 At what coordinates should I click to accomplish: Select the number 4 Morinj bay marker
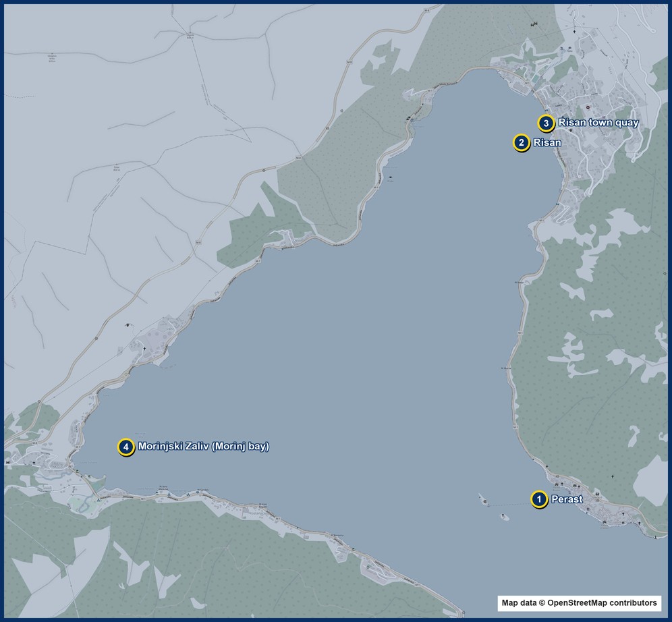[125, 447]
